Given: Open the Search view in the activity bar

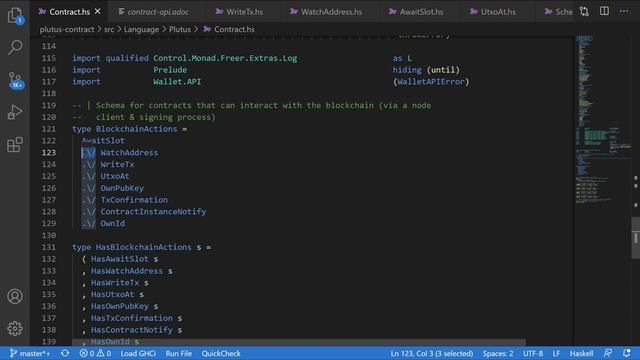Looking at the screenshot, I should (x=15, y=47).
